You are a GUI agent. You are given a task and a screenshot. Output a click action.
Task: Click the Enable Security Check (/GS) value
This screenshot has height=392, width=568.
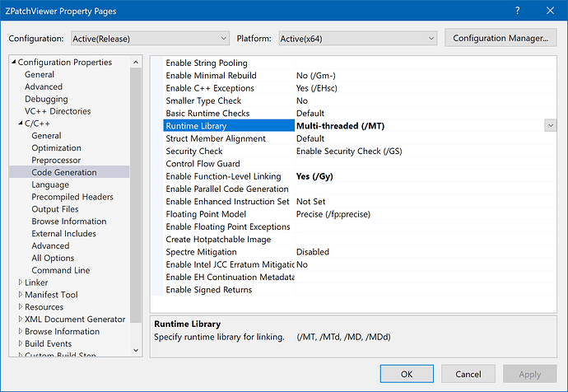point(349,151)
